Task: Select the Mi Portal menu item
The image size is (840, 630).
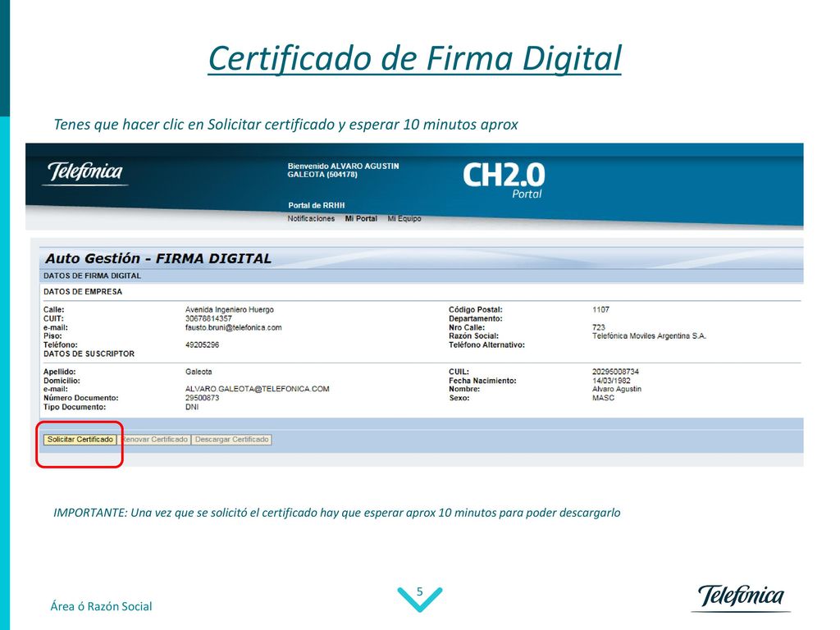Action: pos(361,218)
